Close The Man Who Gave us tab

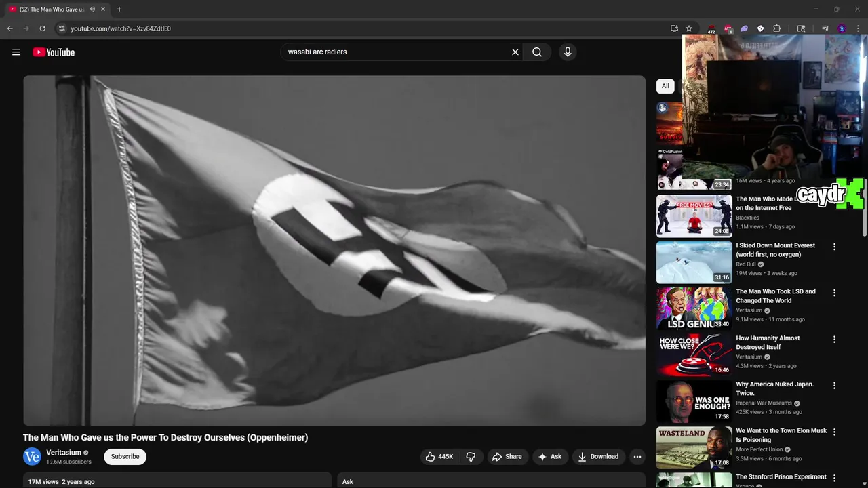tap(103, 9)
